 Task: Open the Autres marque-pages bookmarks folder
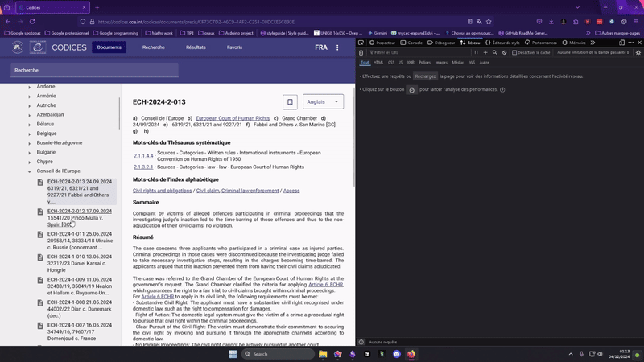coord(617,33)
